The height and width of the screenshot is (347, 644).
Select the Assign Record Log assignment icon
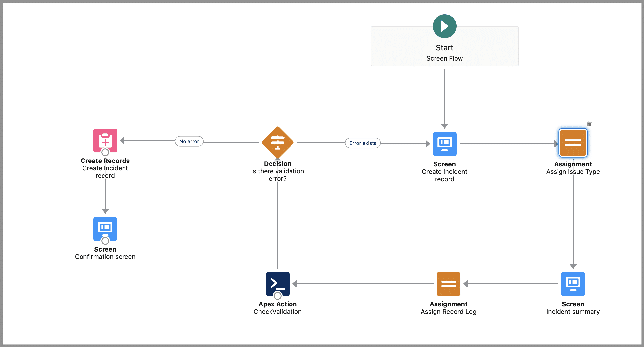coord(448,284)
